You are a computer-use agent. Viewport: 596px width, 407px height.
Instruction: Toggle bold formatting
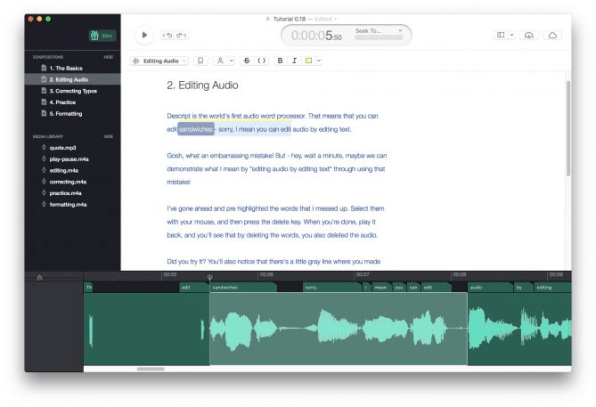[280, 61]
